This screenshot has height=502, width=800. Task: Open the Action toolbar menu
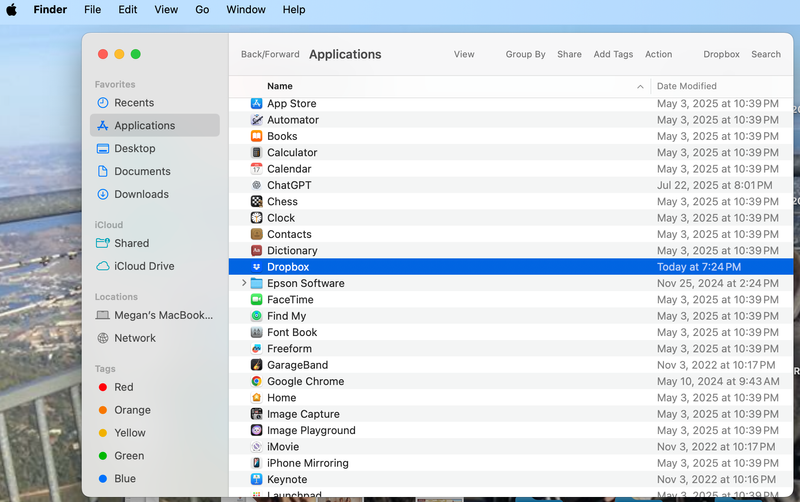pos(658,54)
